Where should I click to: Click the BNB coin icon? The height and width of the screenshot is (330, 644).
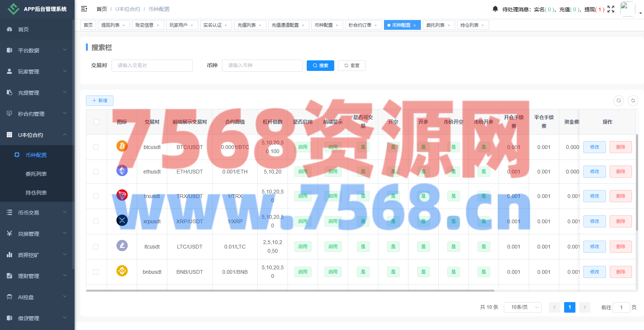click(122, 271)
